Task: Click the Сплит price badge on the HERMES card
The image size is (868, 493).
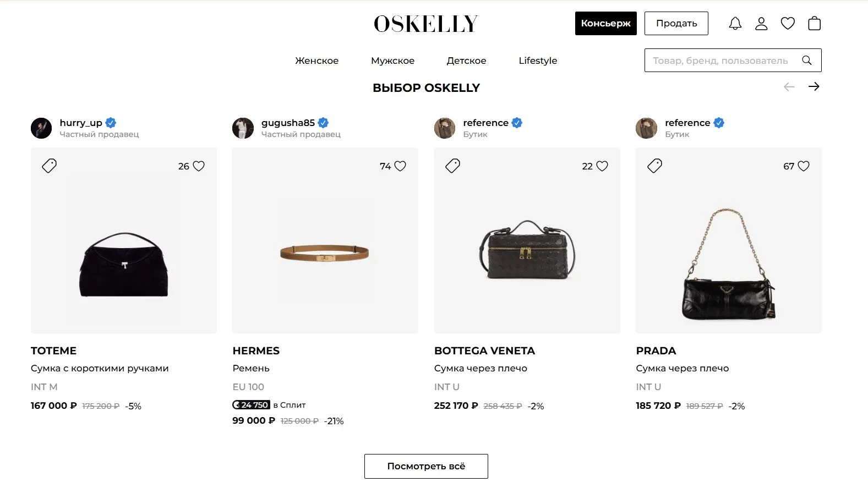Action: coord(251,404)
